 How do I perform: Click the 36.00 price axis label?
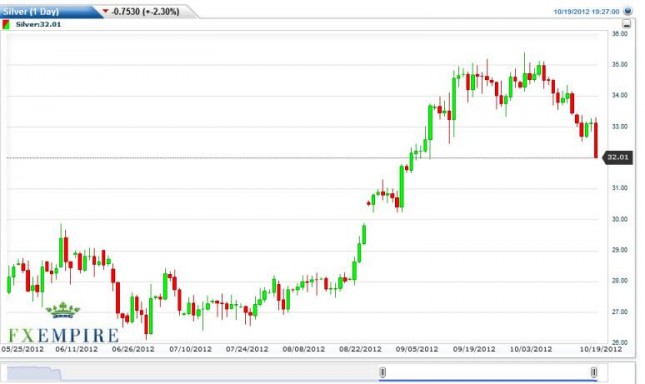tap(619, 34)
